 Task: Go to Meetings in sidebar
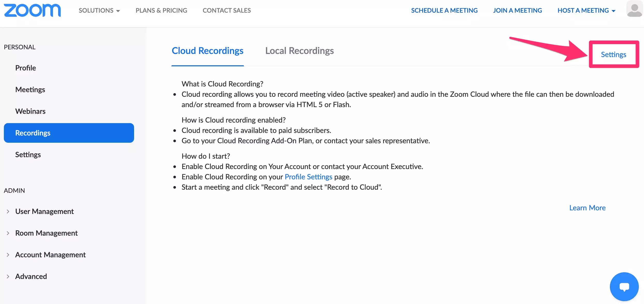point(30,90)
